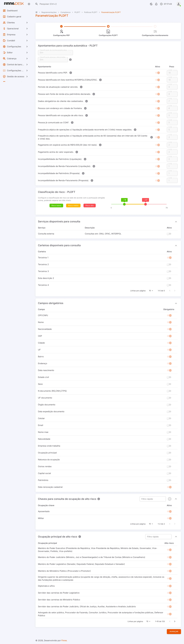The height and width of the screenshot is (644, 184).
Task: Focus "Filtro rápido" field in Ocupação principal section
Action: (x=158, y=537)
